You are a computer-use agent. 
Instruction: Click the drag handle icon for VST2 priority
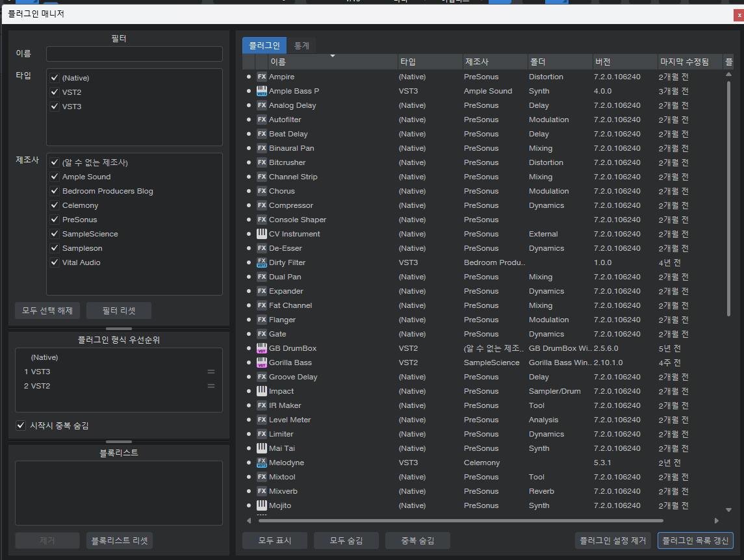tap(211, 386)
